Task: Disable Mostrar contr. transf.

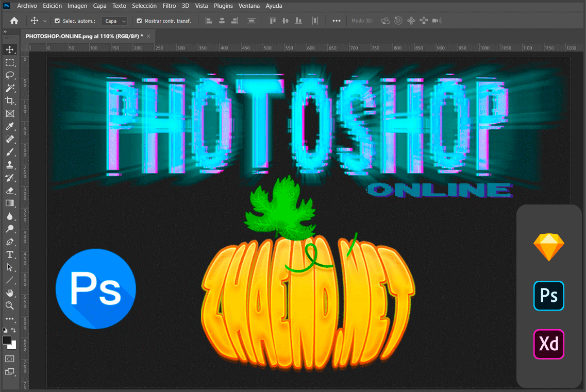Action: (139, 21)
